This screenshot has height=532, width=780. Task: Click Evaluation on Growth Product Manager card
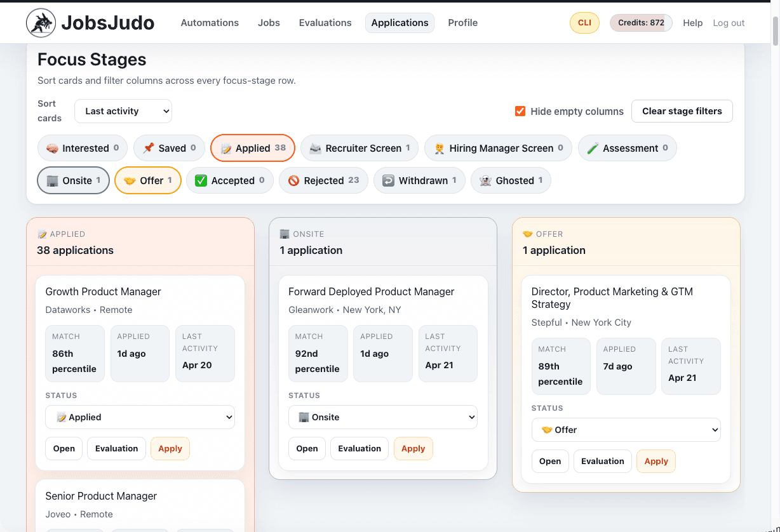(116, 448)
